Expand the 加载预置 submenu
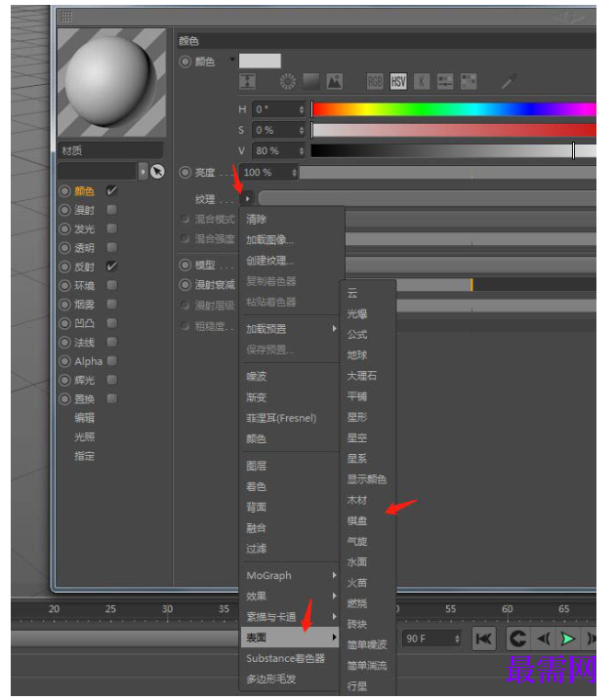The height and width of the screenshot is (700, 615). [291, 329]
